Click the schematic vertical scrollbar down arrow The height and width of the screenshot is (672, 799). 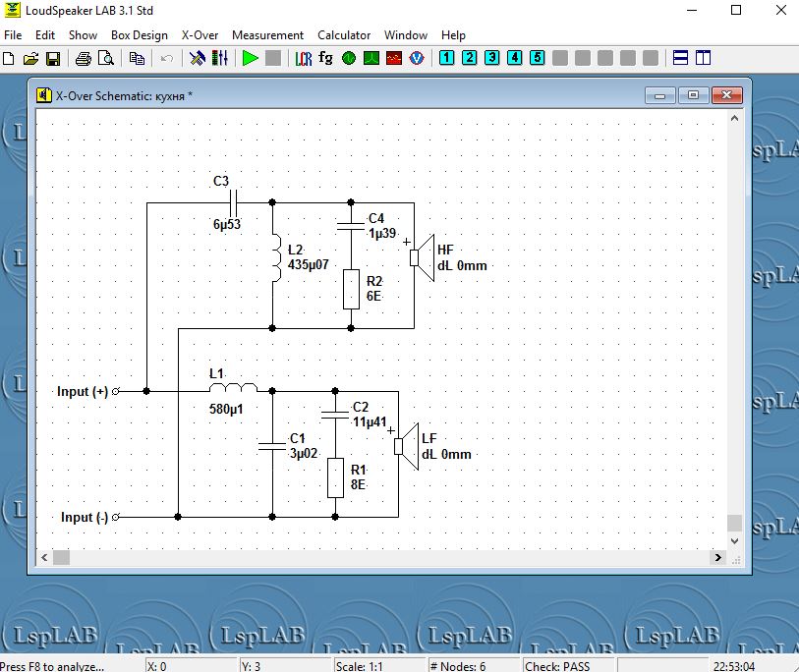click(734, 541)
